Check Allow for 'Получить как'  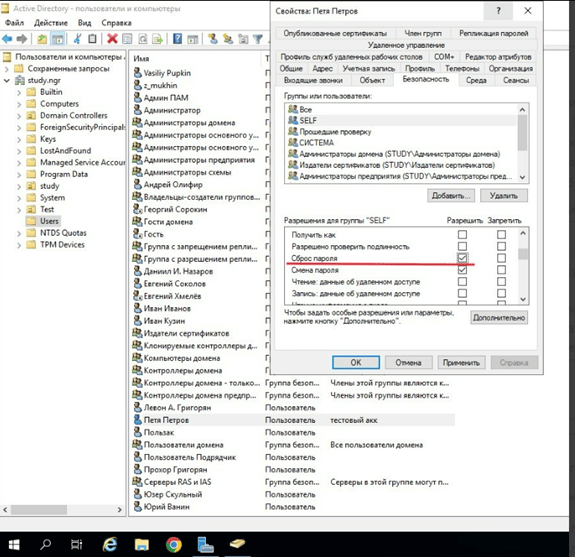pyautogui.click(x=462, y=234)
